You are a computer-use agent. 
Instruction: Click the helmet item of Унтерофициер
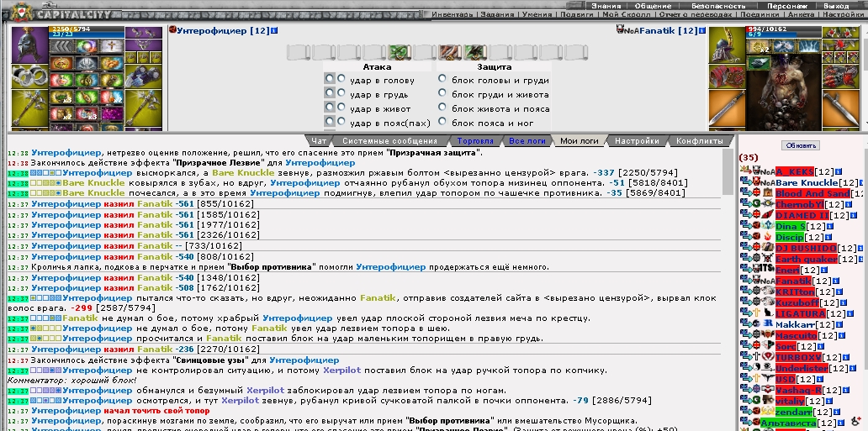pos(30,45)
